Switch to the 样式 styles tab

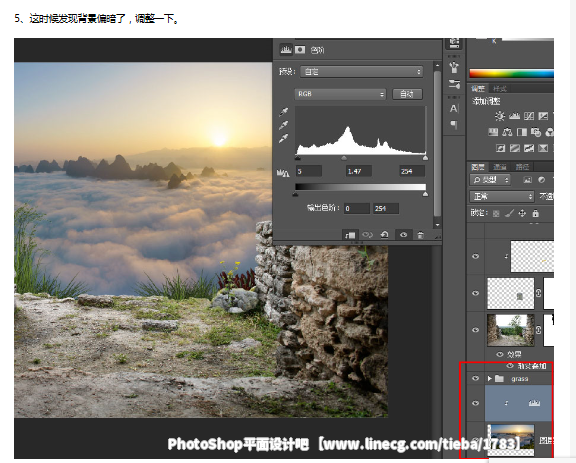tap(500, 89)
